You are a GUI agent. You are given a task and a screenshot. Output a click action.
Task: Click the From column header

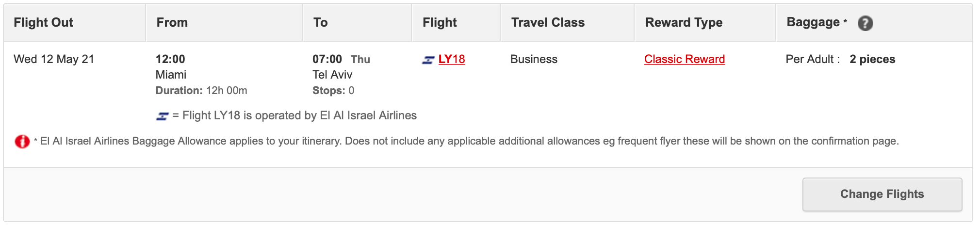[172, 22]
